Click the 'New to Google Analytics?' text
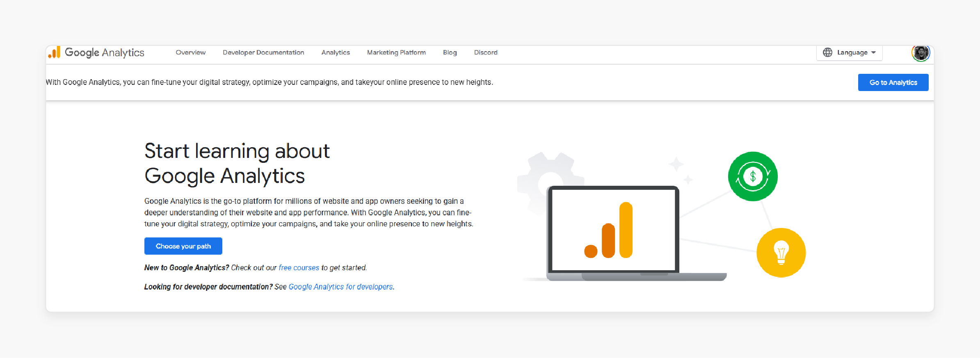The height and width of the screenshot is (358, 980). (187, 268)
